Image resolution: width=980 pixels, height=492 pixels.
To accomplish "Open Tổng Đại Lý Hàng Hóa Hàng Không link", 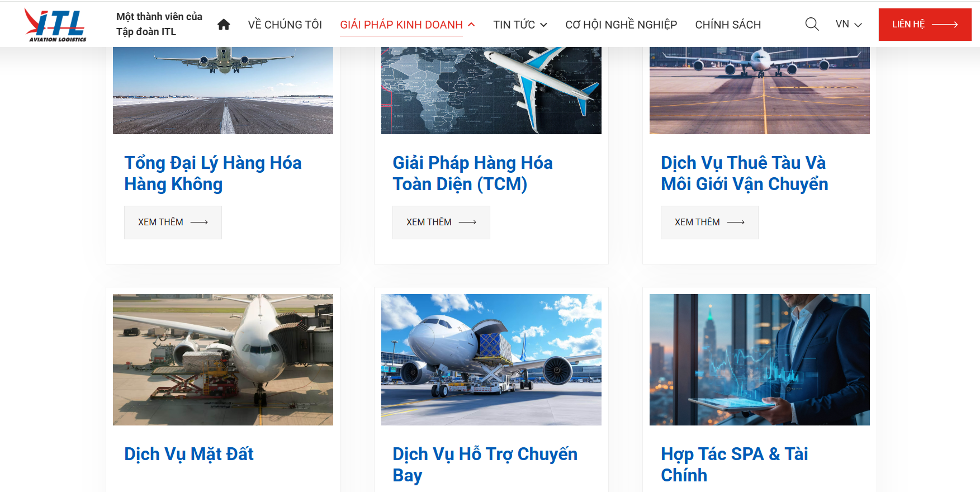I will (x=213, y=173).
